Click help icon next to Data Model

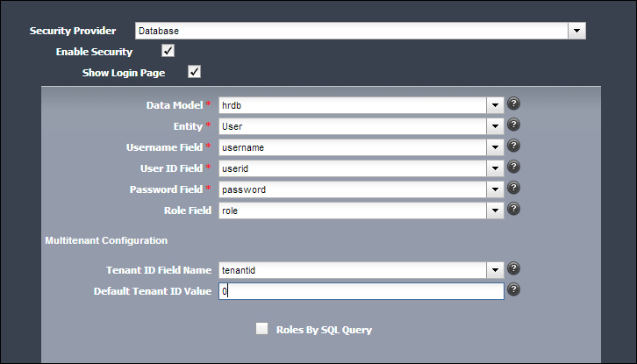[514, 104]
